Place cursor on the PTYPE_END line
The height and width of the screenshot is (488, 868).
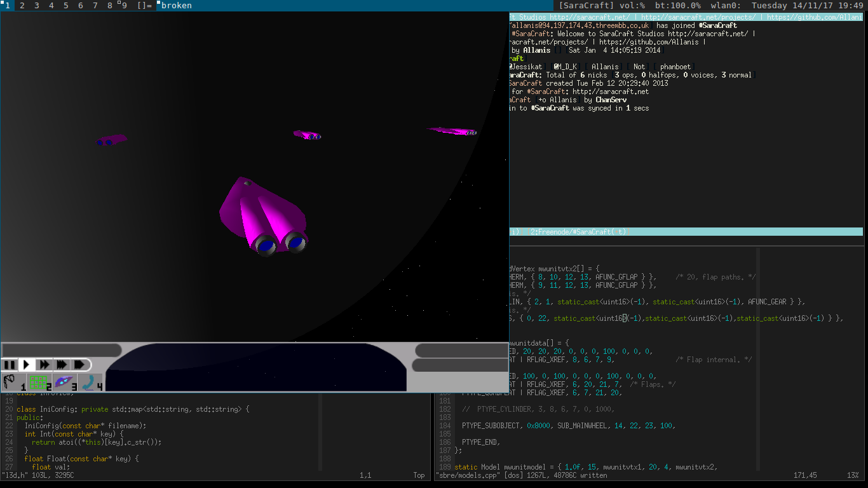click(480, 442)
